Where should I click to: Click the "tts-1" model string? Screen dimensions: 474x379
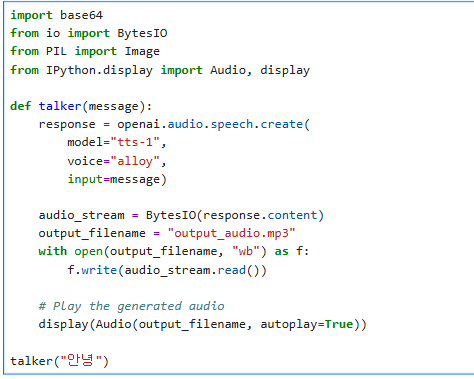pos(135,142)
